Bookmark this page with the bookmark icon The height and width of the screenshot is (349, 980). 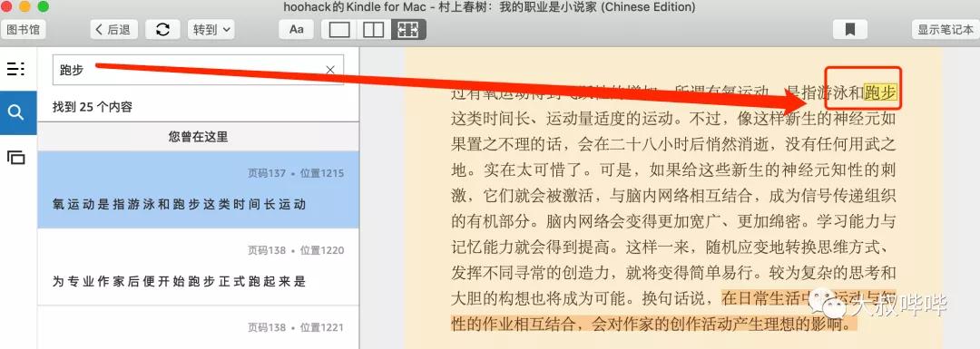click(850, 29)
